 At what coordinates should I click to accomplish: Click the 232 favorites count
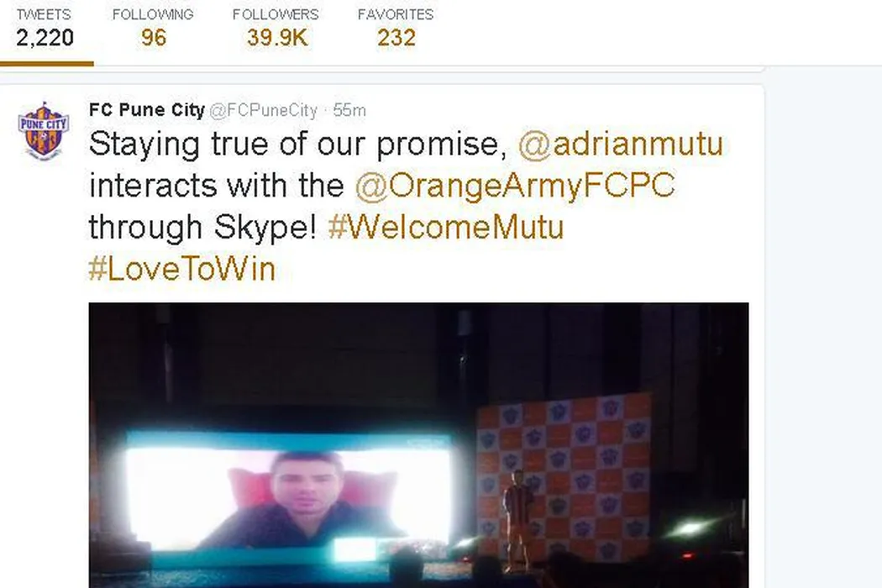396,38
